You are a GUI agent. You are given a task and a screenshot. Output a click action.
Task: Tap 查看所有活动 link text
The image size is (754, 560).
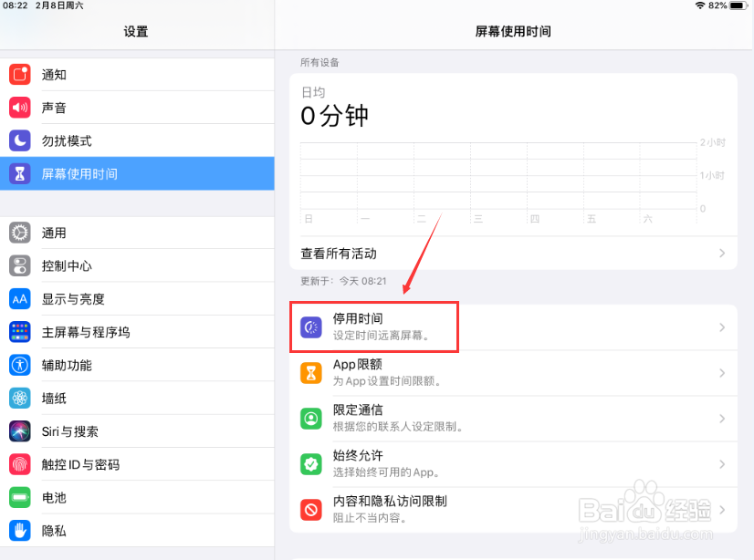(x=339, y=254)
